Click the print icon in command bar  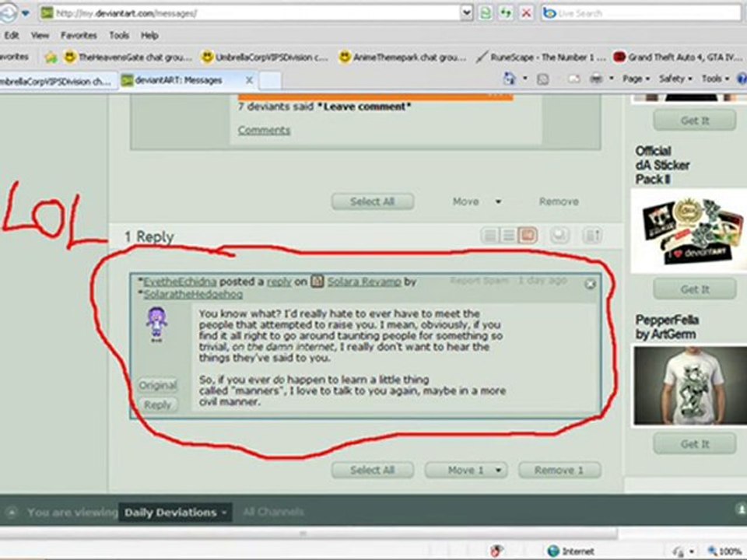[x=596, y=79]
